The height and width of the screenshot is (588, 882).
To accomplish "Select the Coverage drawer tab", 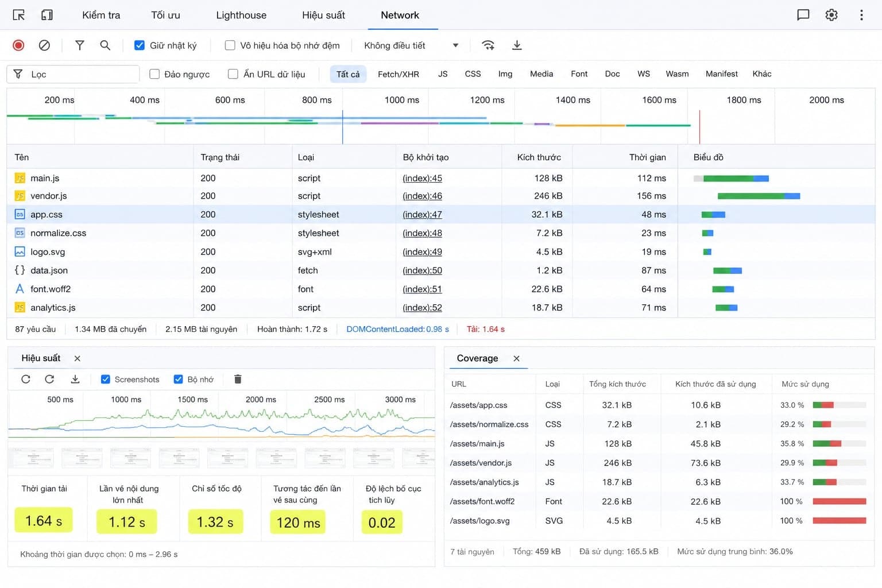I will pyautogui.click(x=477, y=358).
